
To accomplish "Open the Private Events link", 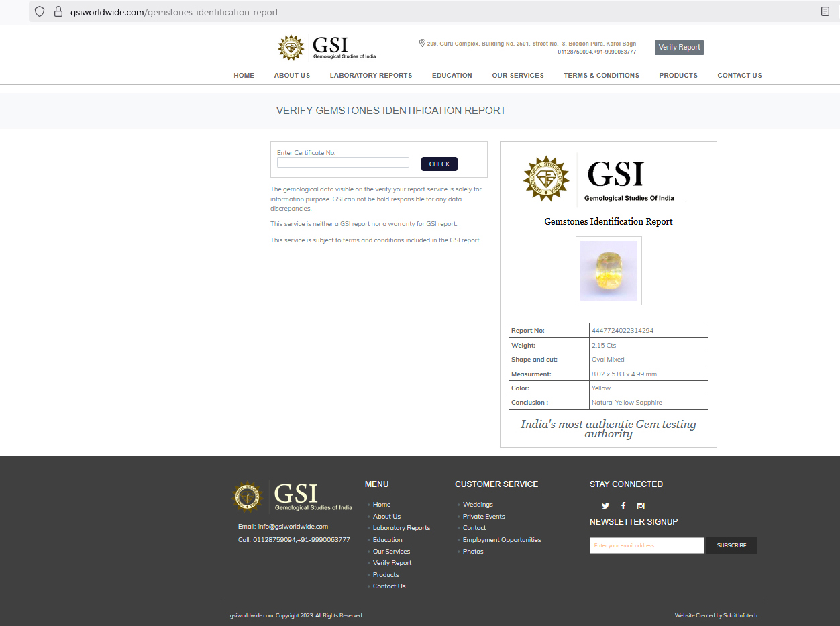I will [484, 517].
